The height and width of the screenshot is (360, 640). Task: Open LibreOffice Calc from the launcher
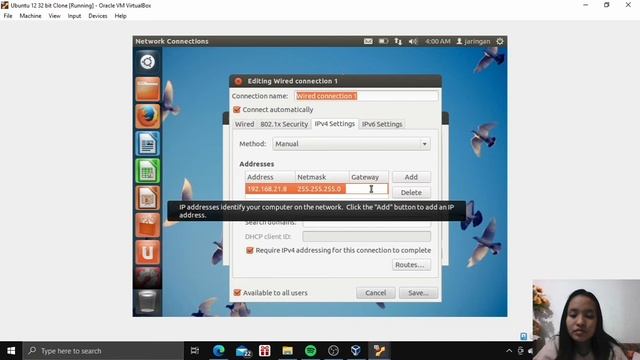click(147, 171)
